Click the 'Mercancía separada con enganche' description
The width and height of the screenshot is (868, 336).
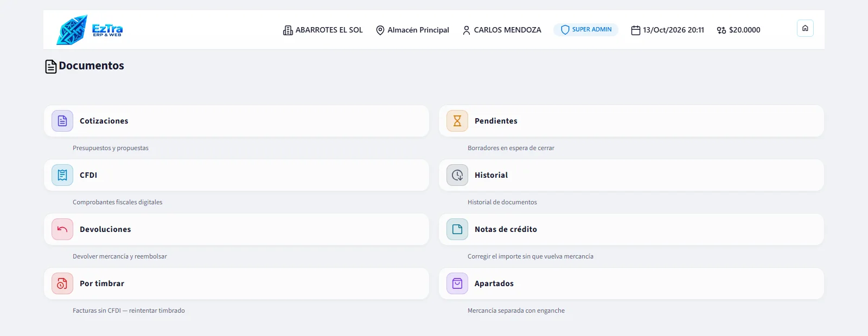pyautogui.click(x=516, y=311)
